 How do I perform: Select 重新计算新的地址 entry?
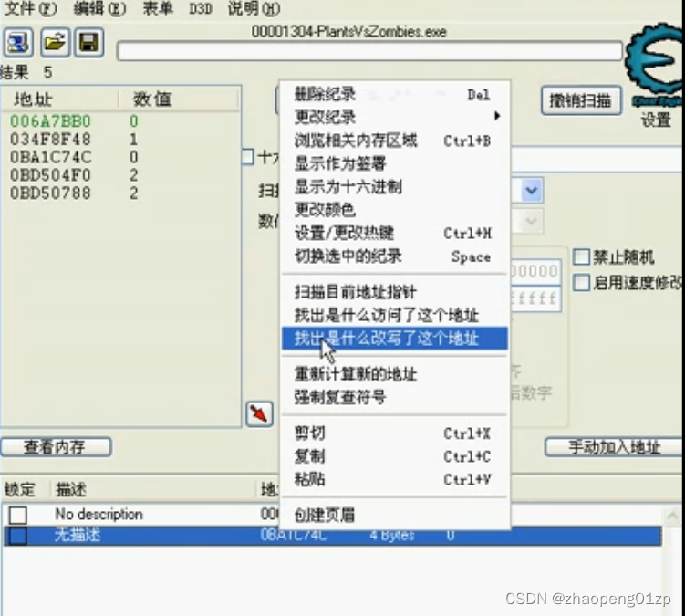(x=395, y=374)
